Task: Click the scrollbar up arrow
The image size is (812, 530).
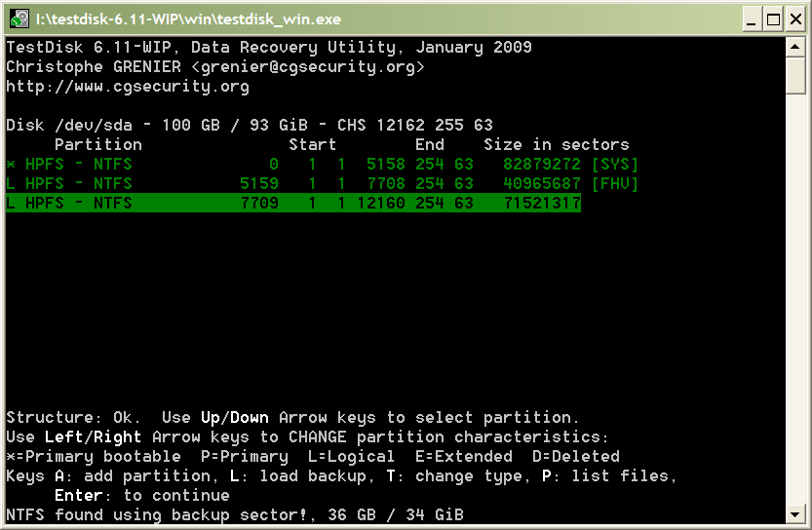Action: point(794,47)
